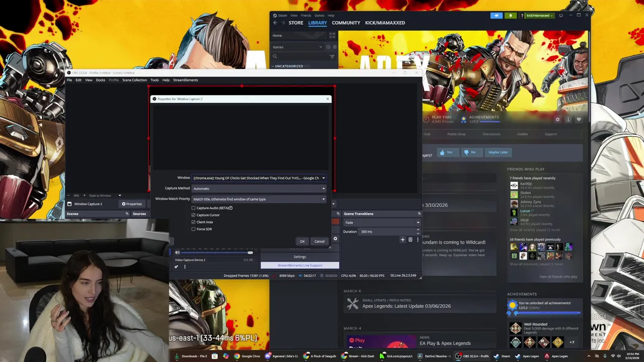Viewport: 644px width, 362px height.
Task: Switch to the Steam COMMUNITY tab
Action: [346, 23]
